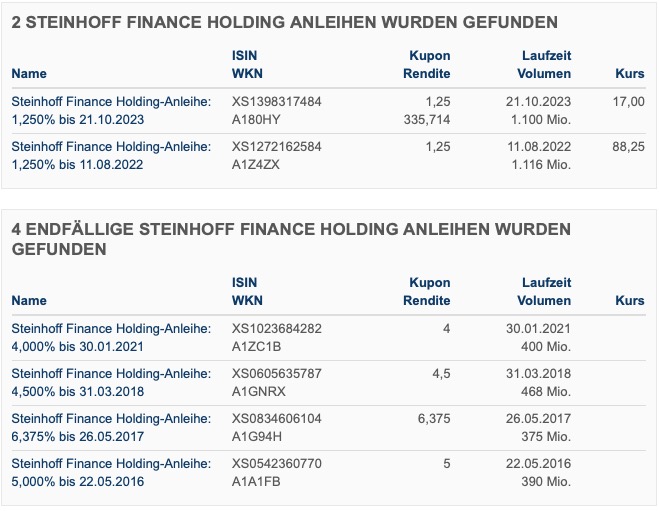Sort the top table by Rendite
Image resolution: width=659 pixels, height=511 pixels.
tap(427, 74)
